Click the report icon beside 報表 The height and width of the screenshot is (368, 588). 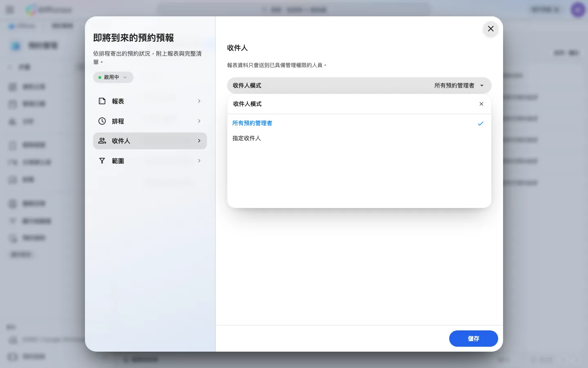[x=102, y=101]
